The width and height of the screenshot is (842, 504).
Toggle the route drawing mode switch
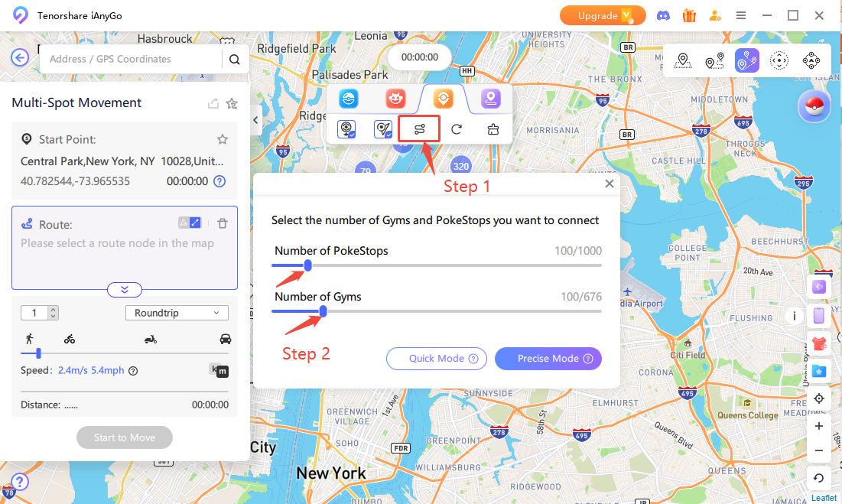190,223
